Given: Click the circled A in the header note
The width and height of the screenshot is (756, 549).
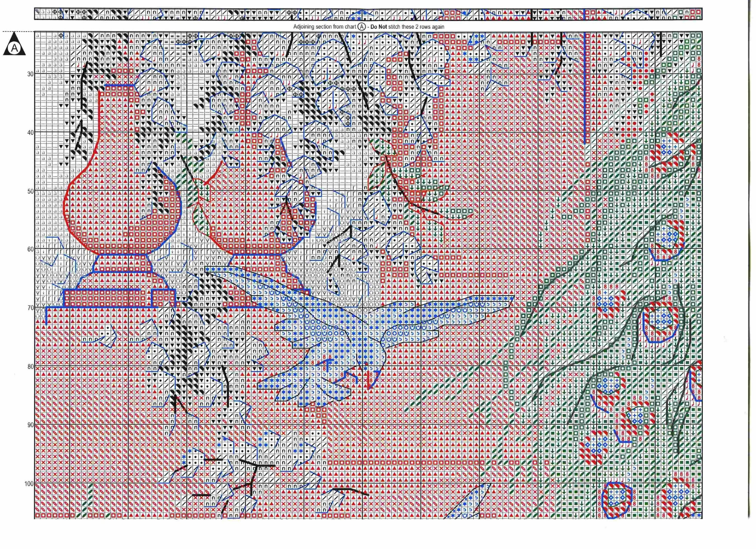Looking at the screenshot, I should click(x=361, y=27).
